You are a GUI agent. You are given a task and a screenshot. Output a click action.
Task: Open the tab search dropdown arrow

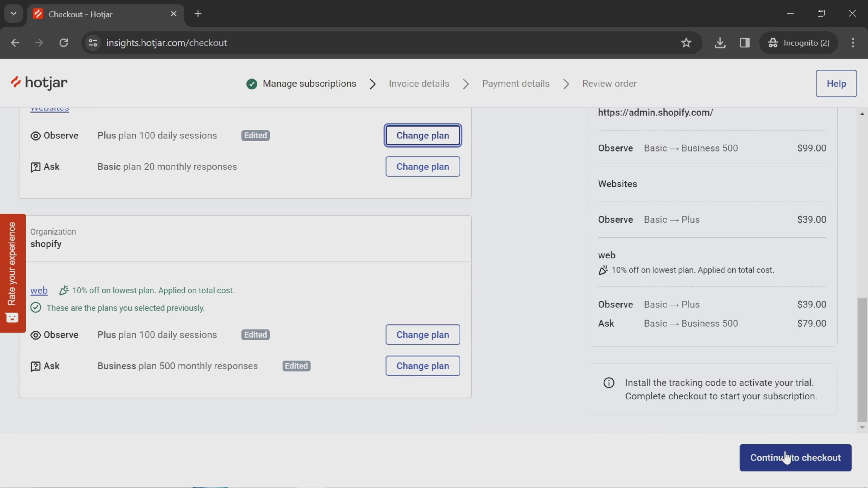tap(14, 14)
